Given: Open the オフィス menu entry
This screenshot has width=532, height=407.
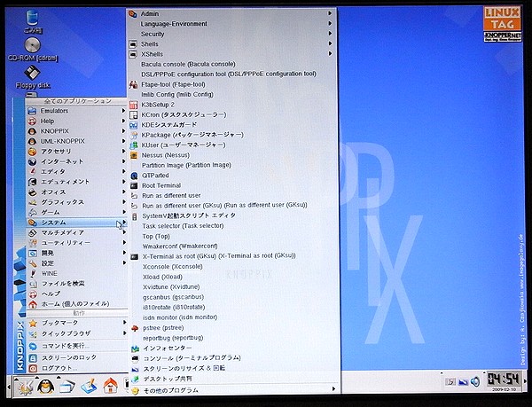Looking at the screenshot, I should [77, 192].
